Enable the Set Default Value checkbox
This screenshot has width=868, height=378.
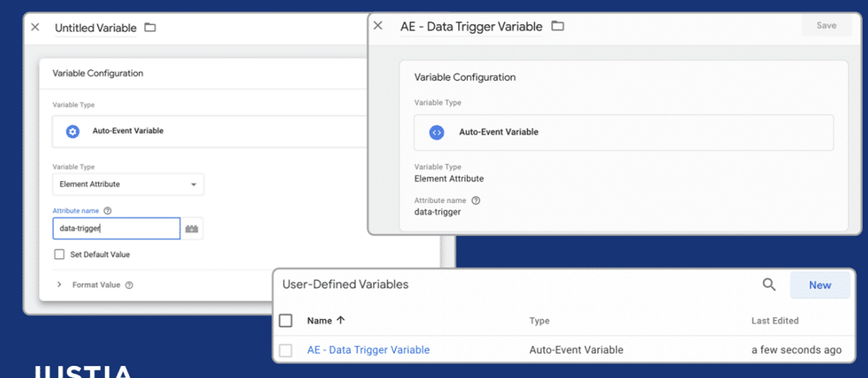59,254
